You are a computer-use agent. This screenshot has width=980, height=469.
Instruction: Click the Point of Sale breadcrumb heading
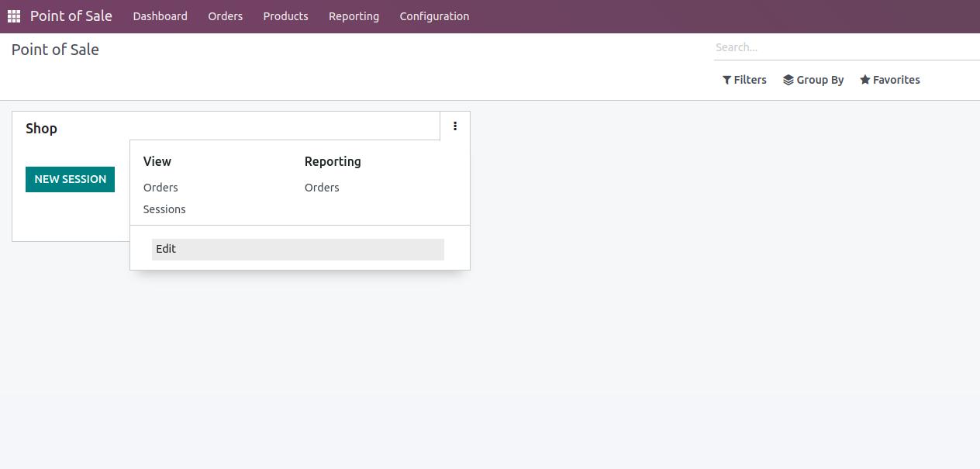pos(55,50)
